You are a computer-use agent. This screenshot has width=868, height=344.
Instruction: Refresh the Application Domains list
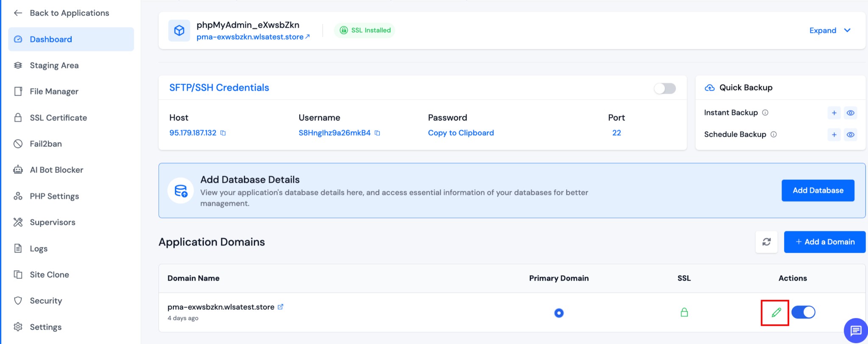766,242
